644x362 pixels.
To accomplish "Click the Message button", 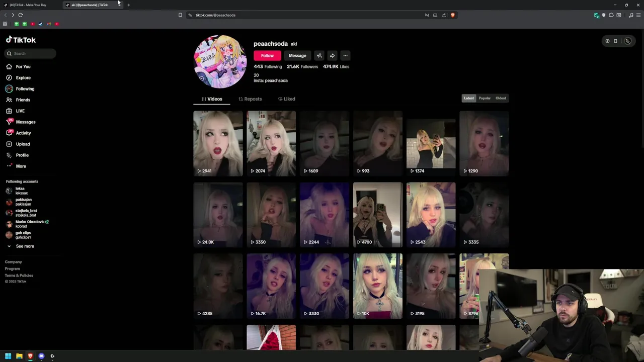I will coord(297,56).
